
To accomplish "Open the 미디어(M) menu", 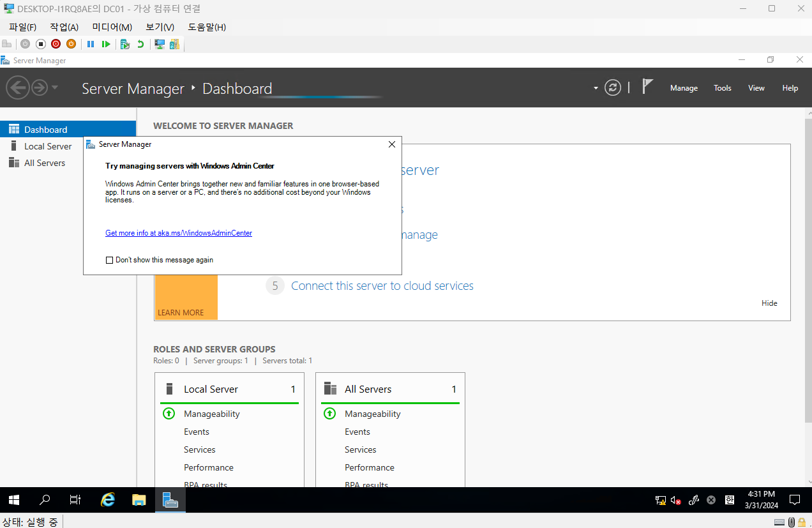I will 112,27.
